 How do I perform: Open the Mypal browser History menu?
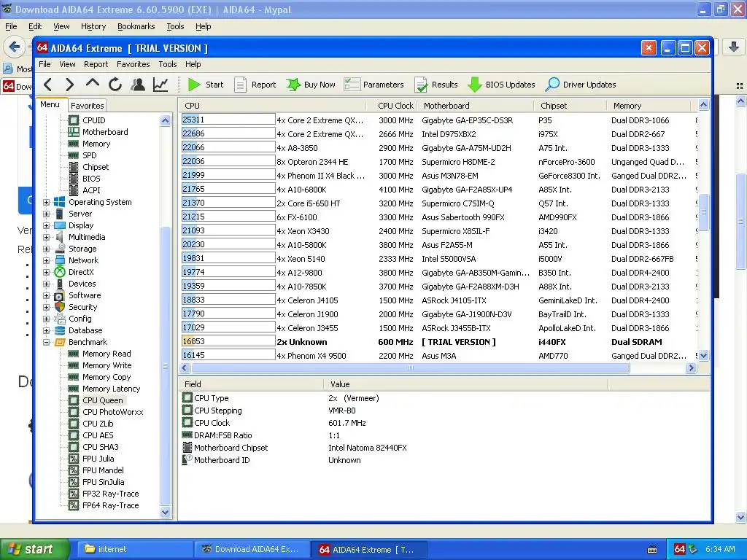(x=93, y=27)
